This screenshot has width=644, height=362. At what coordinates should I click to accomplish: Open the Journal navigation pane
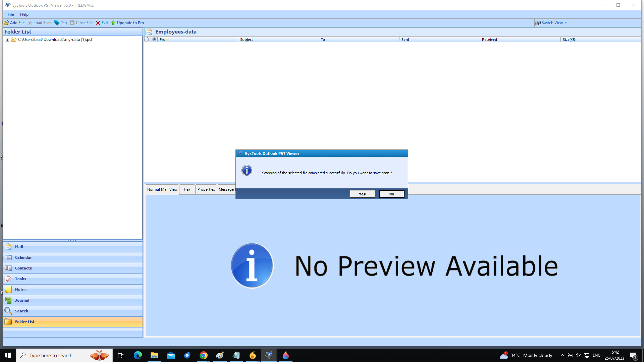coord(73,300)
